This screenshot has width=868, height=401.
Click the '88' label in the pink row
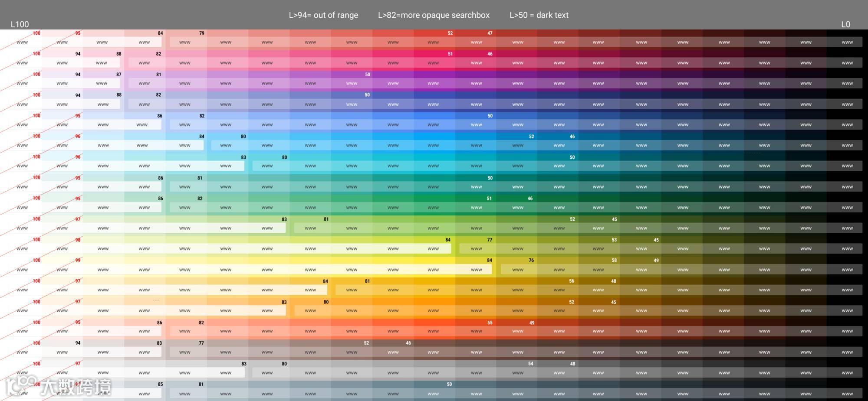tap(119, 54)
